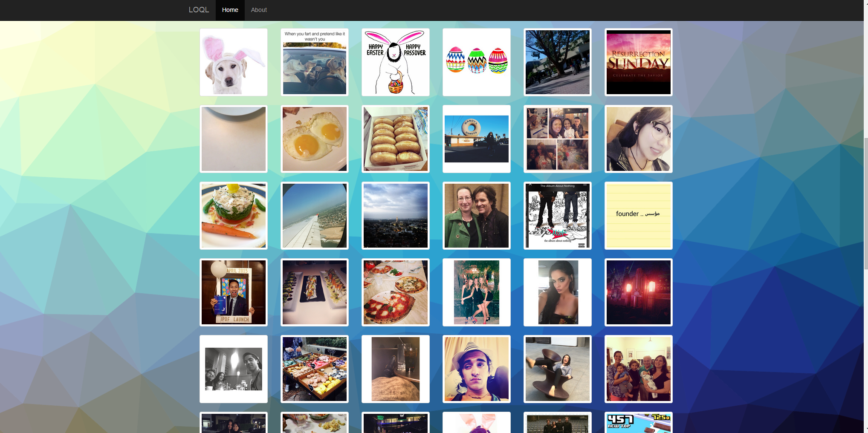This screenshot has height=433, width=868.
Task: Open Happy Easter Happy Passover bunny image
Action: tap(396, 62)
